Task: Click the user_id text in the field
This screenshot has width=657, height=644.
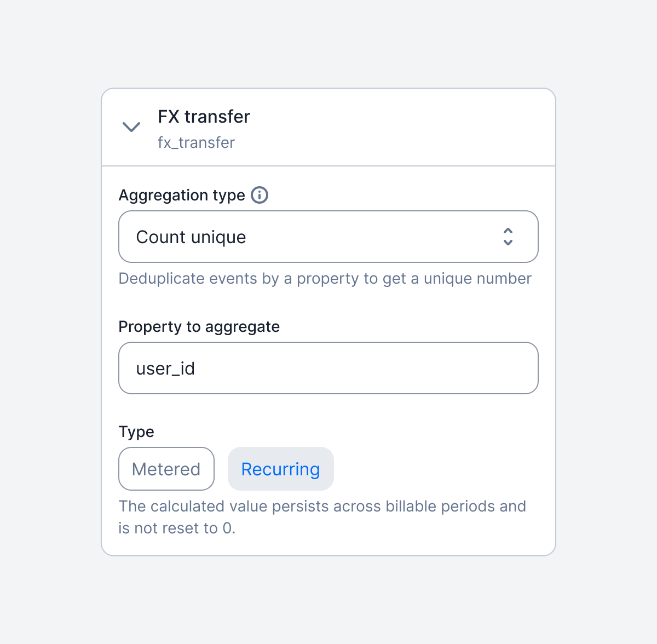Action: [165, 369]
